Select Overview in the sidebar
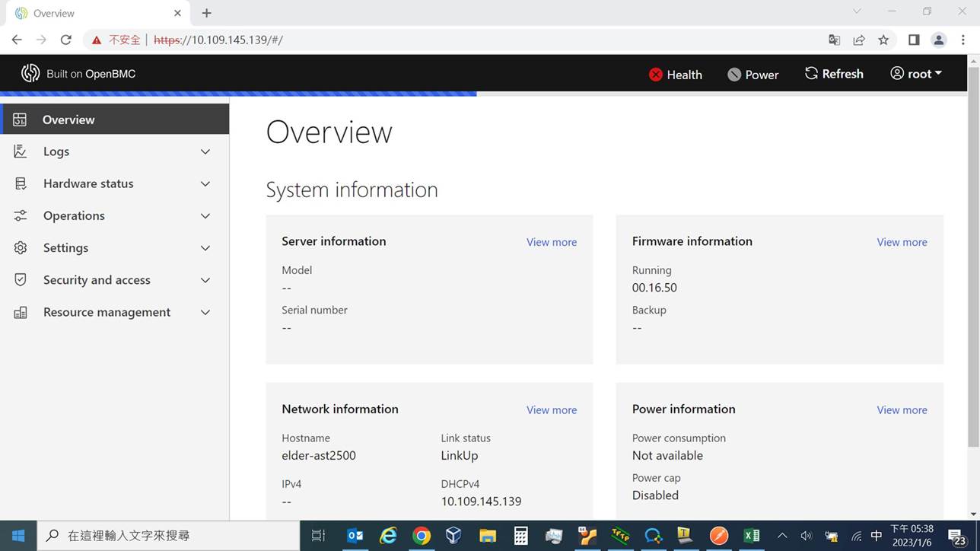This screenshot has height=551, width=980. click(x=68, y=119)
